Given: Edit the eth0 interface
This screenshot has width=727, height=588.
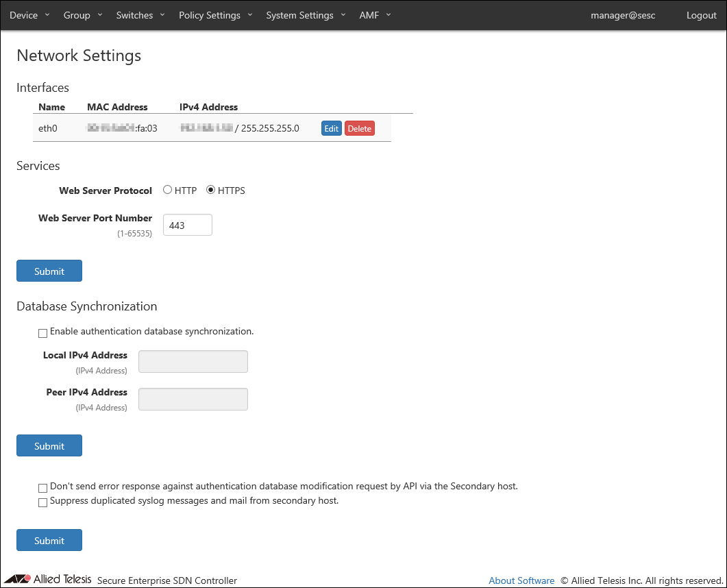Looking at the screenshot, I should pyautogui.click(x=332, y=128).
